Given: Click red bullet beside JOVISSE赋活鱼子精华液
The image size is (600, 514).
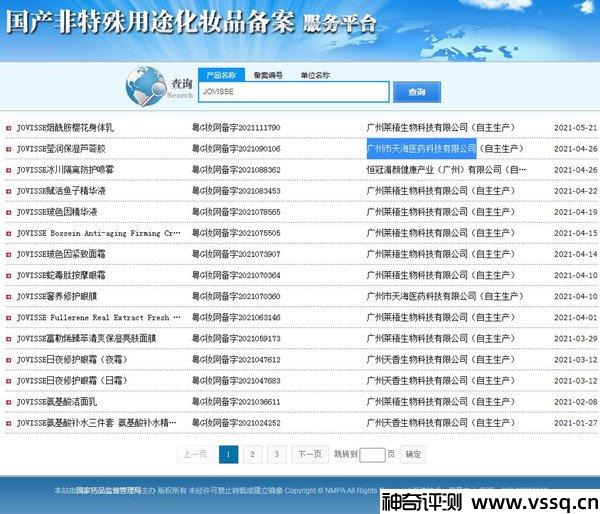Looking at the screenshot, I should [8, 191].
